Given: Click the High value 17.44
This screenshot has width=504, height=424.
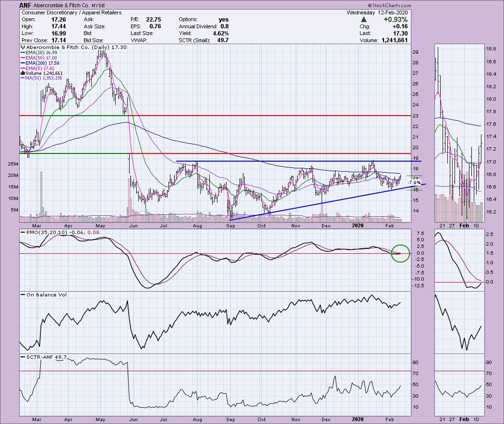Looking at the screenshot, I should pos(59,26).
